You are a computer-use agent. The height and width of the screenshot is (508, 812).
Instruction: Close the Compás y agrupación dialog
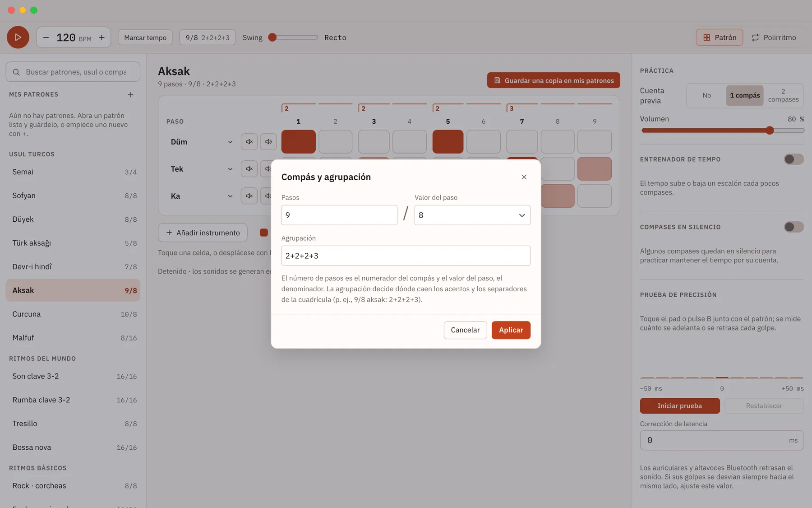(x=524, y=177)
